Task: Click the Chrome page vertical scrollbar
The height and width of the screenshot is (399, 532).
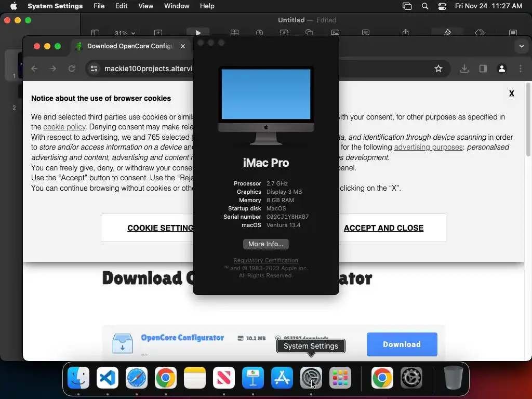Action: coord(528,119)
